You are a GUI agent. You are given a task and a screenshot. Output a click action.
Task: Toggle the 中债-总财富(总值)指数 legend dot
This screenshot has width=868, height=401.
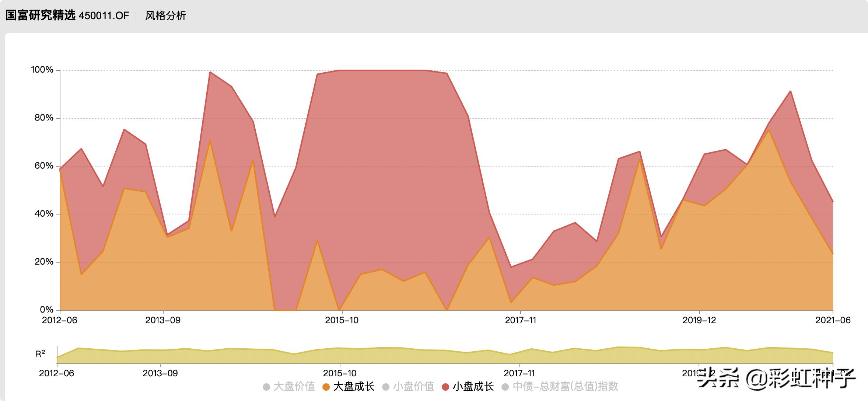(505, 387)
